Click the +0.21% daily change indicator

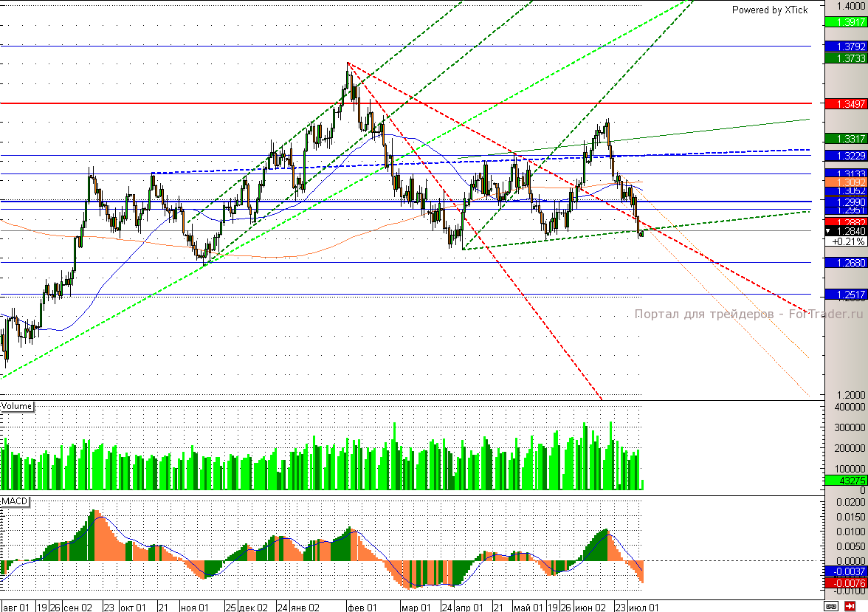[x=847, y=240]
